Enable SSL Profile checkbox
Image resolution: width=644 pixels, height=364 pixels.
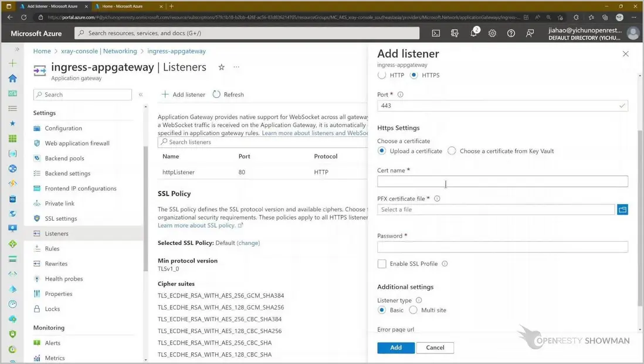click(x=382, y=264)
